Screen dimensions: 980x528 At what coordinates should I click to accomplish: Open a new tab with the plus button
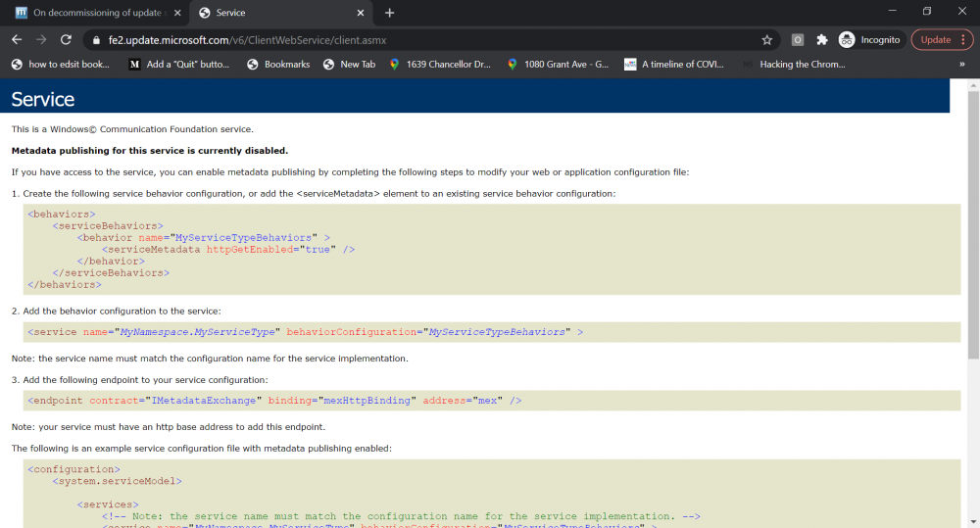(390, 13)
